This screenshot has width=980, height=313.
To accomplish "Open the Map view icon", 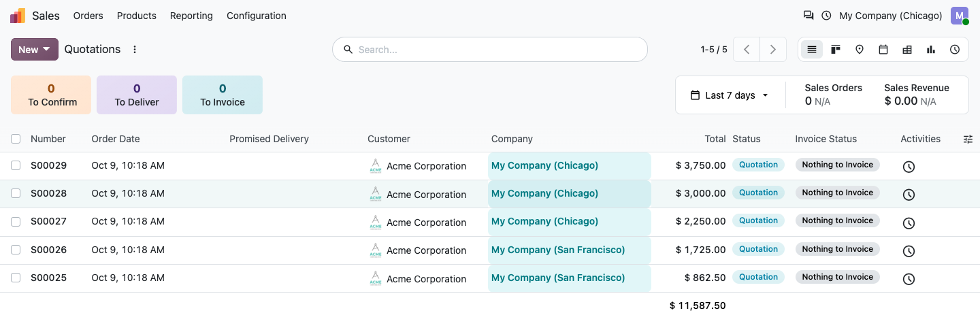I will pos(860,50).
